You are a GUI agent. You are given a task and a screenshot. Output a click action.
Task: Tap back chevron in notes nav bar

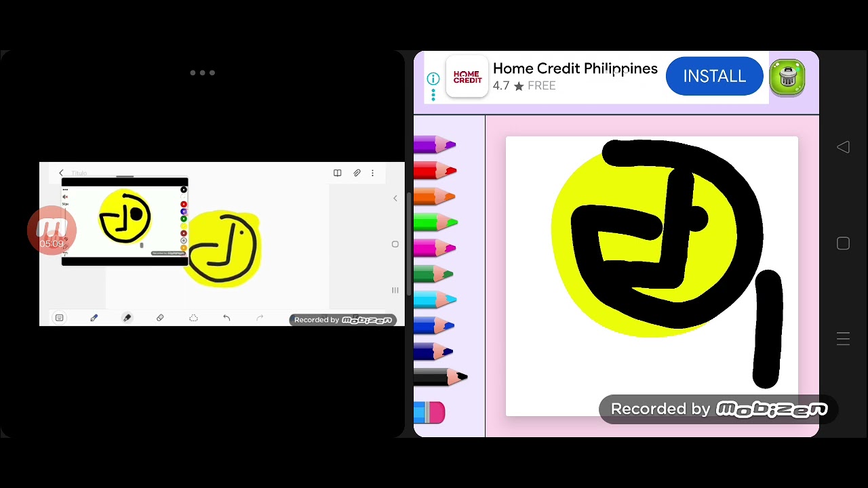[395, 199]
